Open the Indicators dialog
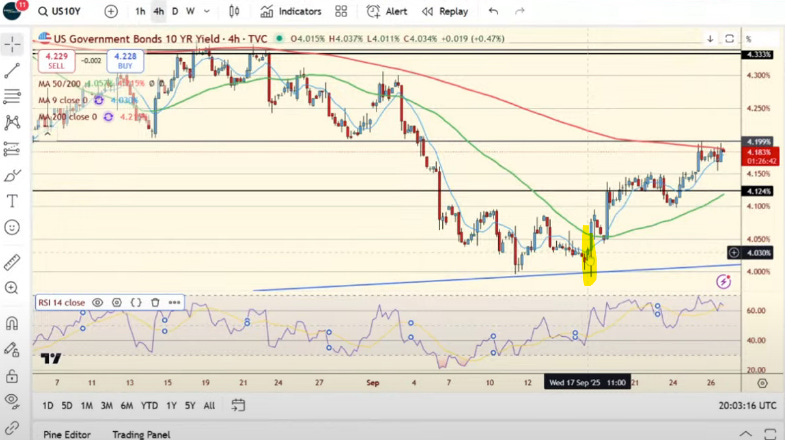 291,11
